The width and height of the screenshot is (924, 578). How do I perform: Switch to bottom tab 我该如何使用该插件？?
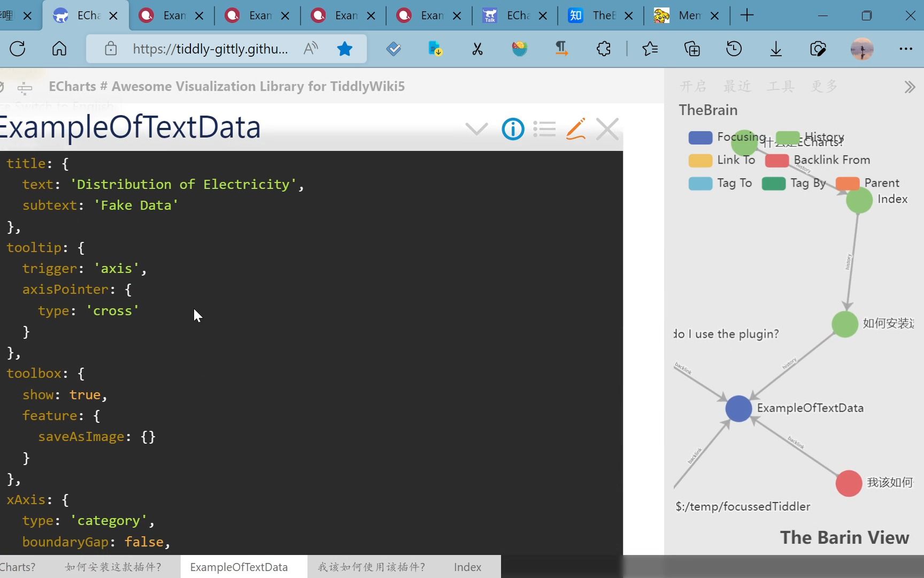tap(372, 567)
